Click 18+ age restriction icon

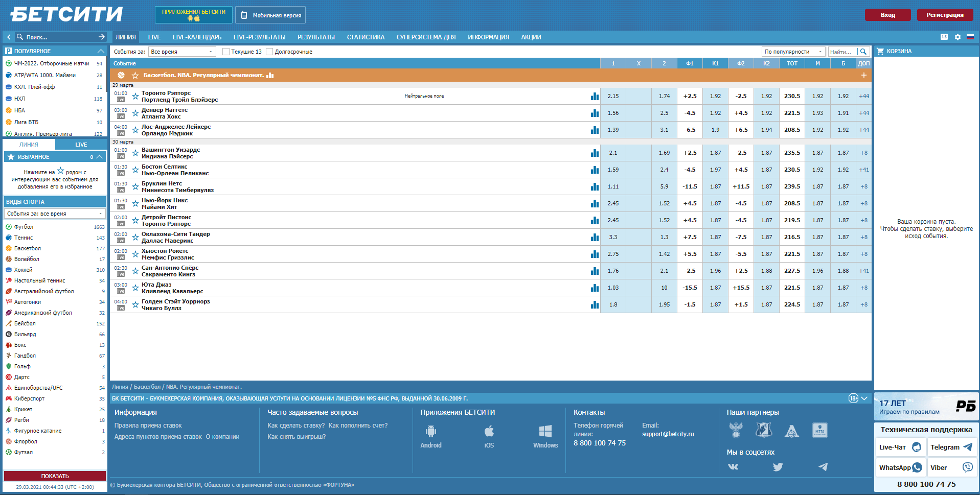(853, 398)
